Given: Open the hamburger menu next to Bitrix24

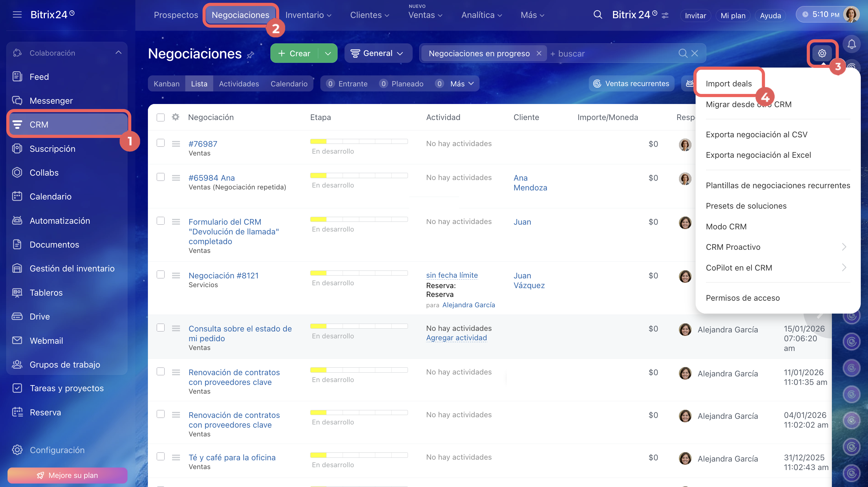Looking at the screenshot, I should click(x=17, y=14).
